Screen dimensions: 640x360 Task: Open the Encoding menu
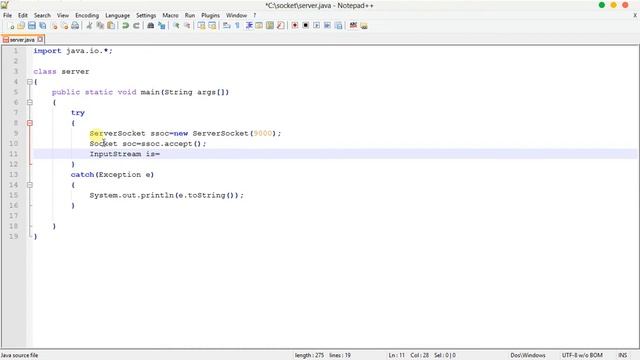pos(87,16)
